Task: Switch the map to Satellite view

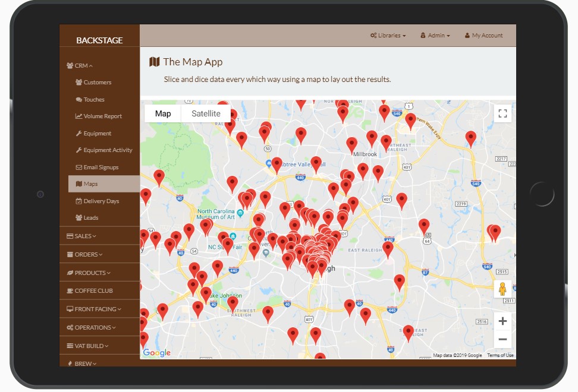Action: tap(206, 113)
